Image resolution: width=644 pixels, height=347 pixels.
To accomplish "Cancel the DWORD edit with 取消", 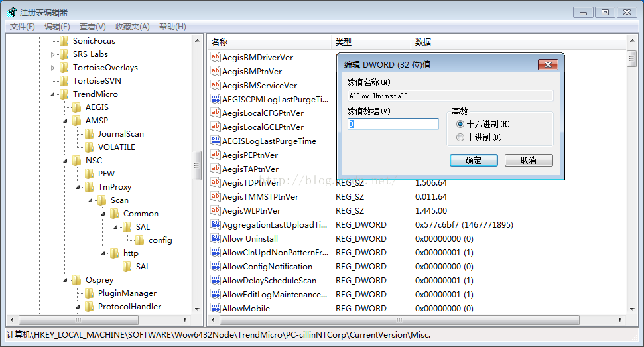I will pos(529,160).
